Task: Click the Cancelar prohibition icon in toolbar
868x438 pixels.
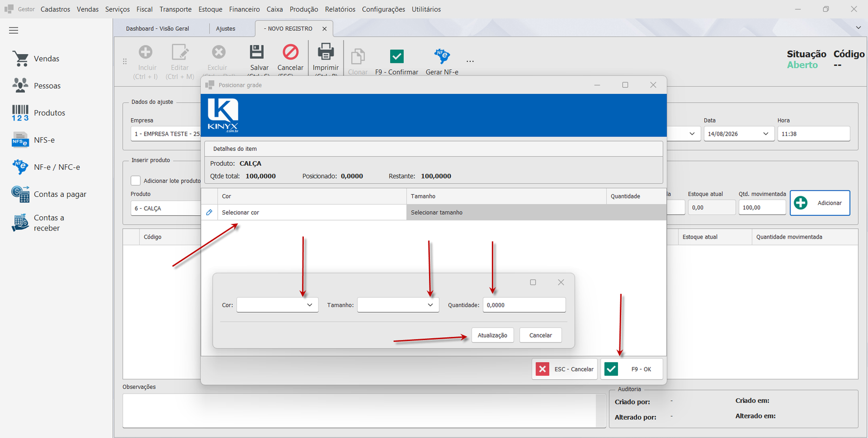Action: click(x=291, y=52)
